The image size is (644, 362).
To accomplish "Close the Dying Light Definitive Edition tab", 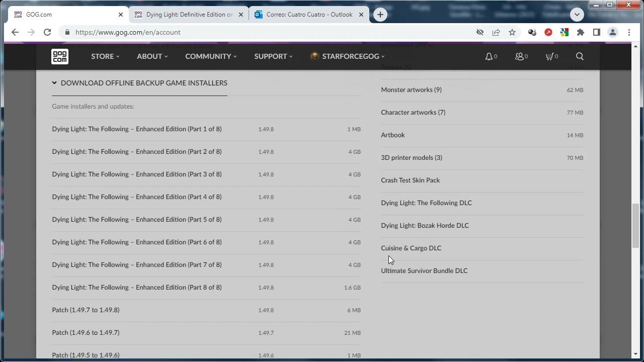I will (240, 15).
